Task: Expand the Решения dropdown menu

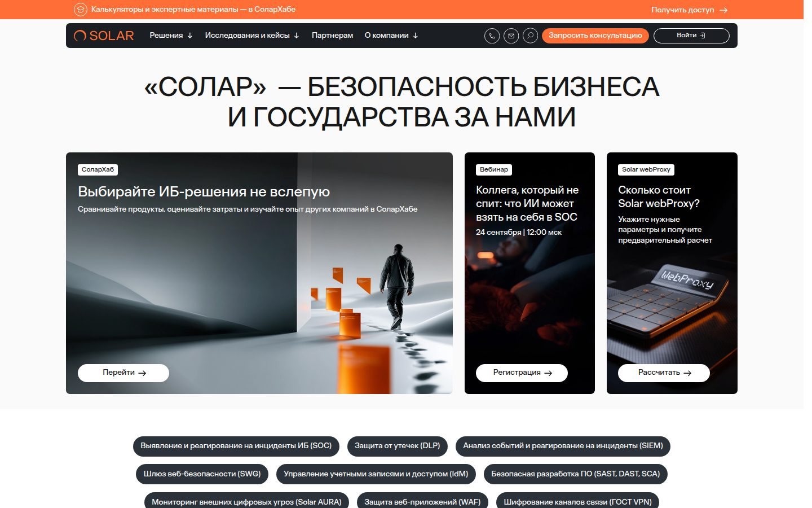Action: [x=171, y=36]
